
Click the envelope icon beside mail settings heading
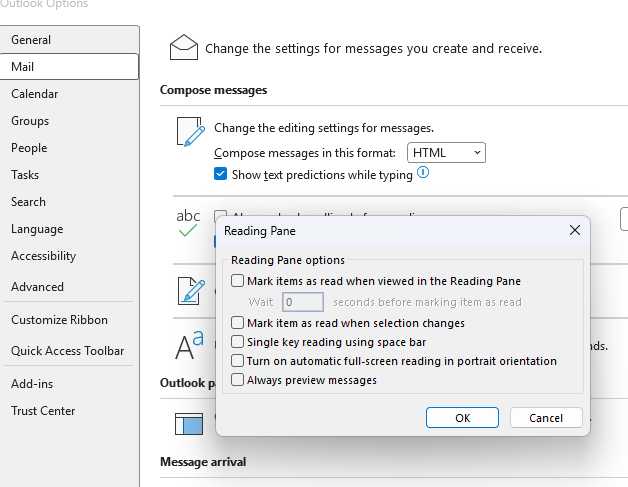click(184, 47)
